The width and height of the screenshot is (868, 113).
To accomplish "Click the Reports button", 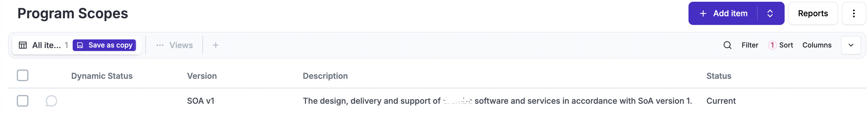I will coord(813,14).
